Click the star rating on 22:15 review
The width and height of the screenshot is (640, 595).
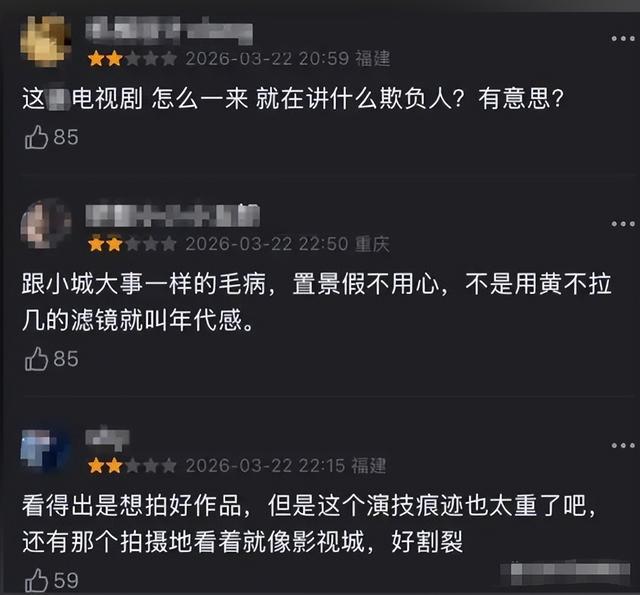[x=133, y=466]
